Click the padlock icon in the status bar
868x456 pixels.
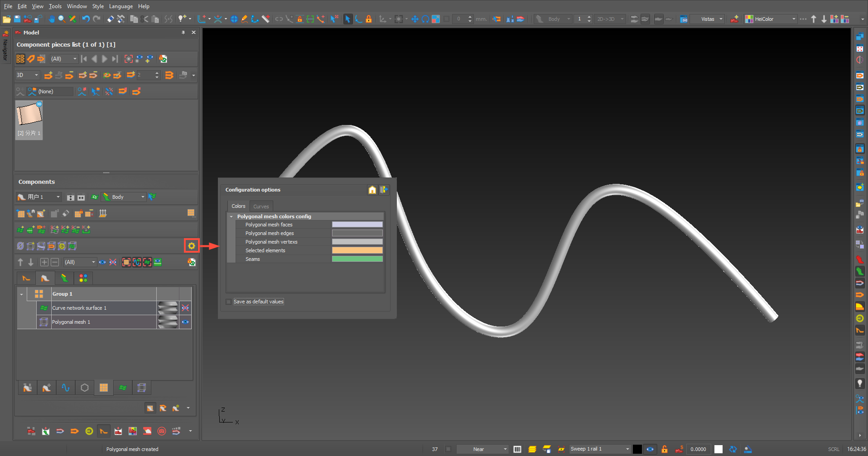tap(664, 449)
